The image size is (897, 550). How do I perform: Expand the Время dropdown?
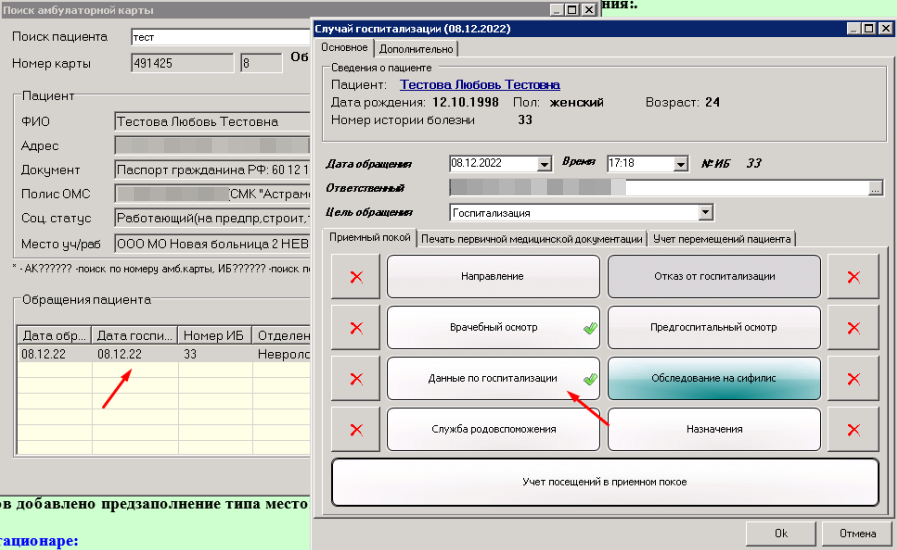click(x=680, y=164)
